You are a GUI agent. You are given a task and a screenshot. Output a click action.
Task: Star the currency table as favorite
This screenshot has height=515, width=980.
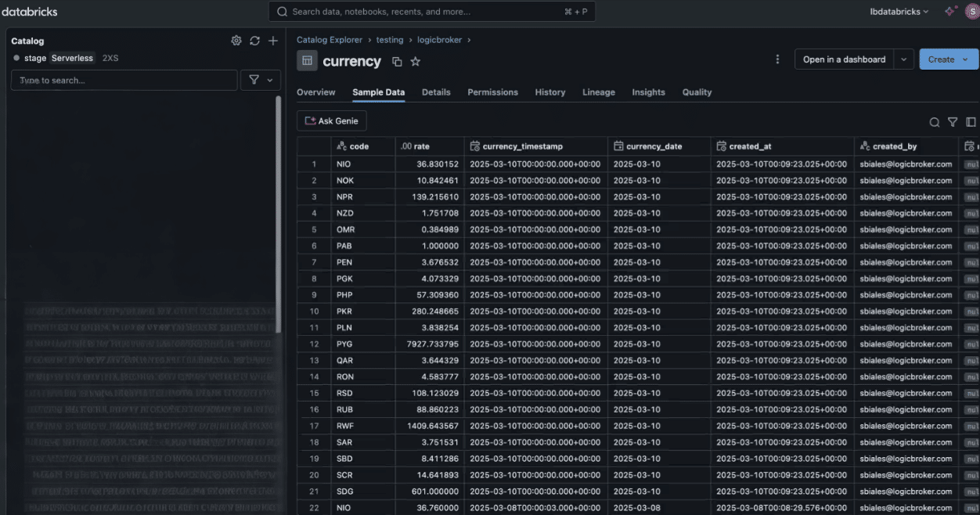pyautogui.click(x=416, y=62)
